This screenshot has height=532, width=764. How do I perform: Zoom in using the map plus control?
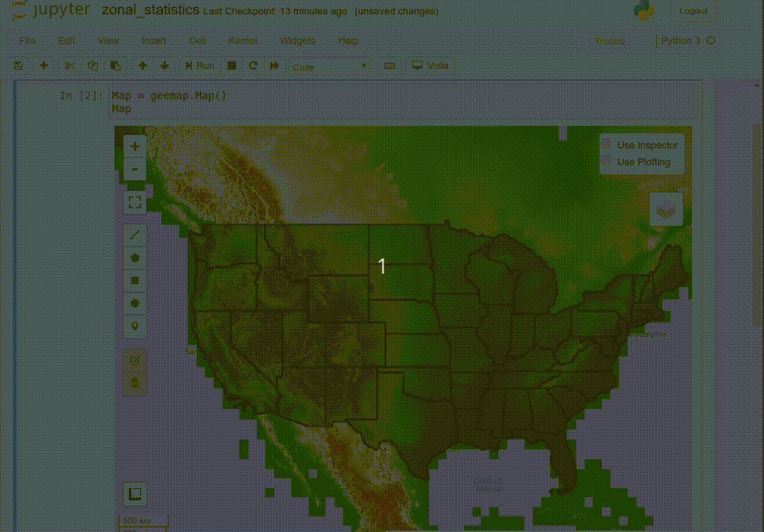click(134, 146)
